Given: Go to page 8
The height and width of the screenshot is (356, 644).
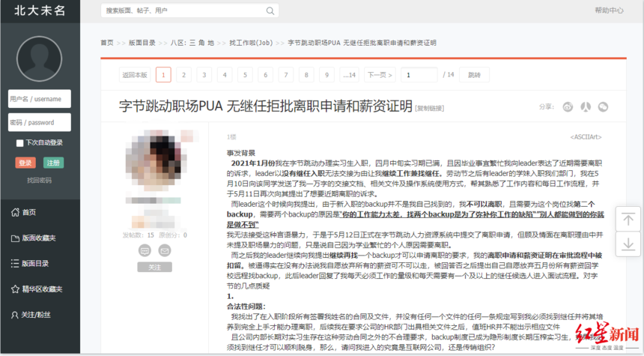Looking at the screenshot, I should tap(306, 75).
